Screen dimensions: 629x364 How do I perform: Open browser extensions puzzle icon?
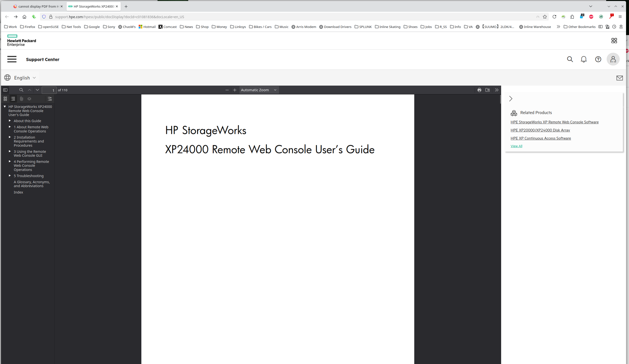tap(572, 17)
